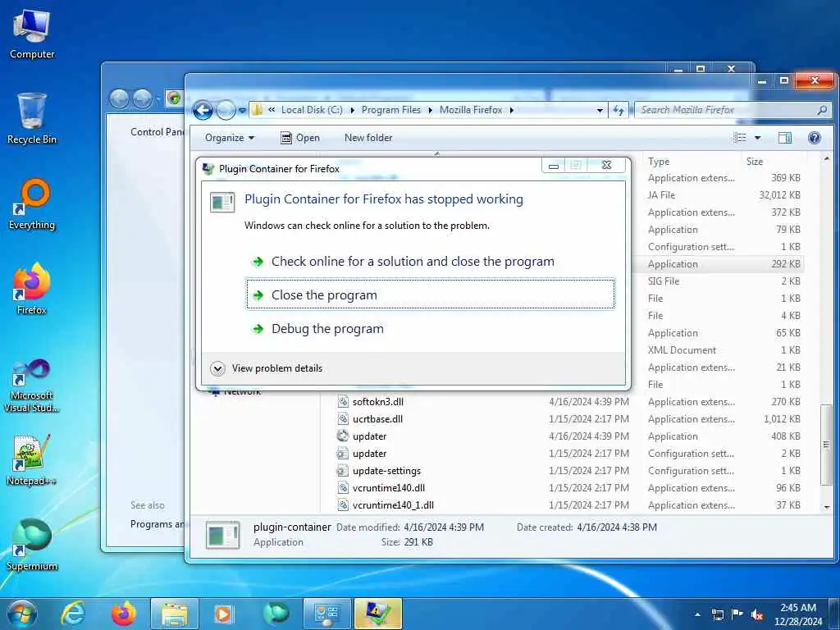The image size is (840, 630).
Task: Close the Plugin Container crash dialog
Action: pyautogui.click(x=606, y=165)
